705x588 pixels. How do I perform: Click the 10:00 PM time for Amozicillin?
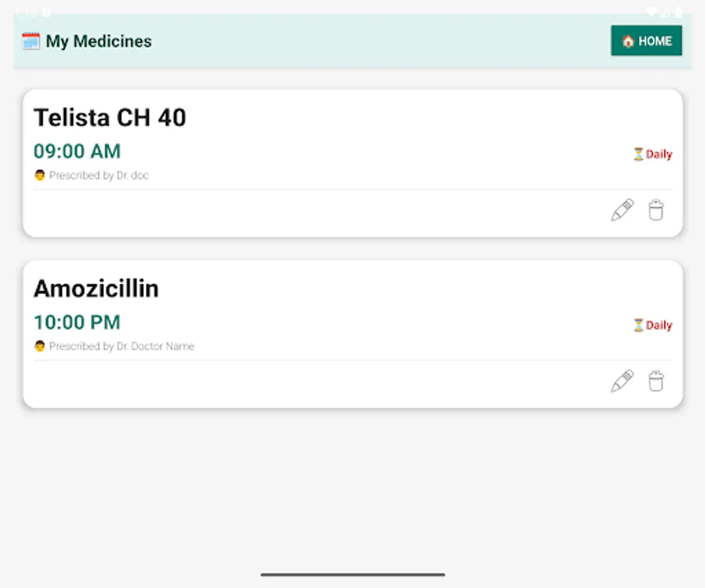(76, 322)
